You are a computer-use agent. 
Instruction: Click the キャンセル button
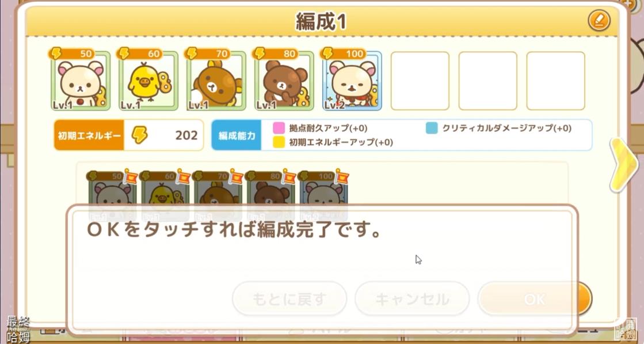tap(412, 299)
